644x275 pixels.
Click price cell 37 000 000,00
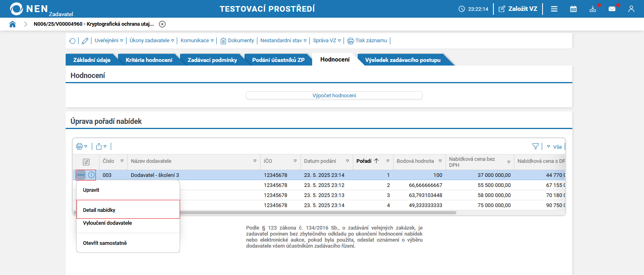494,175
